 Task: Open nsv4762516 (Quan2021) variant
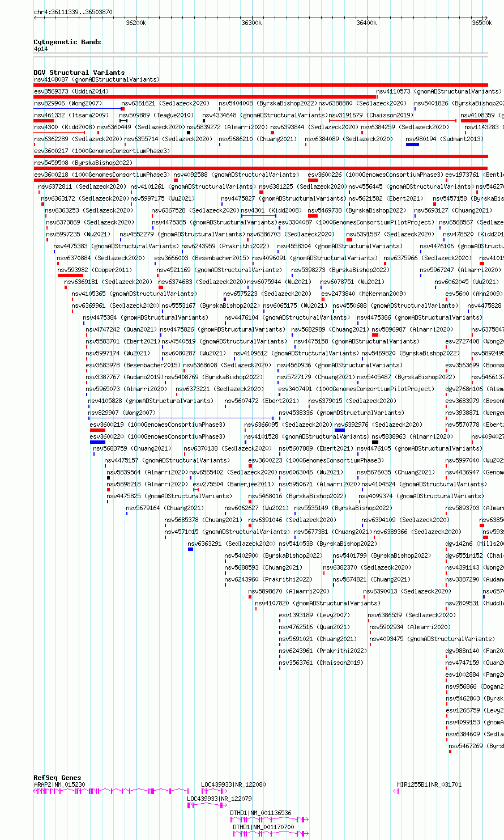(x=314, y=627)
